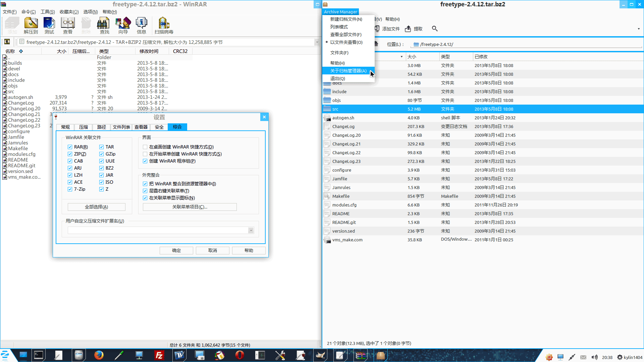Toggle the ISO association checkbox
644x362 pixels.
point(101,182)
